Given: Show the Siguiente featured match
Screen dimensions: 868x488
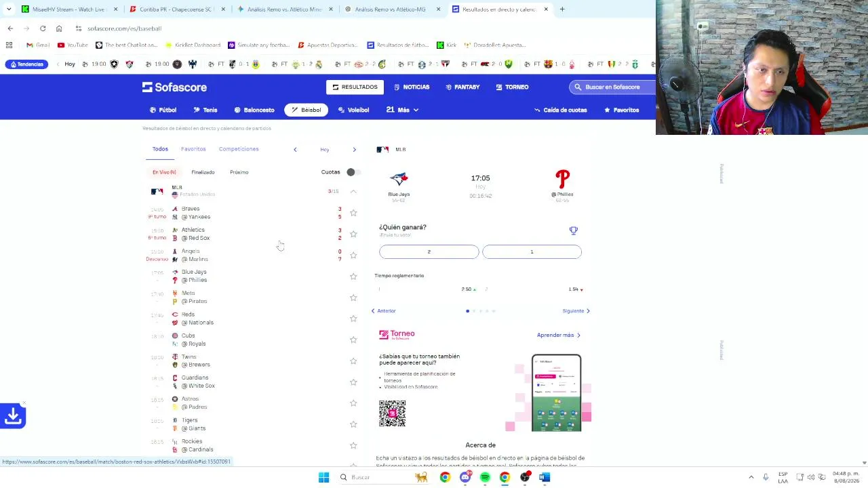Looking at the screenshot, I should coord(576,311).
